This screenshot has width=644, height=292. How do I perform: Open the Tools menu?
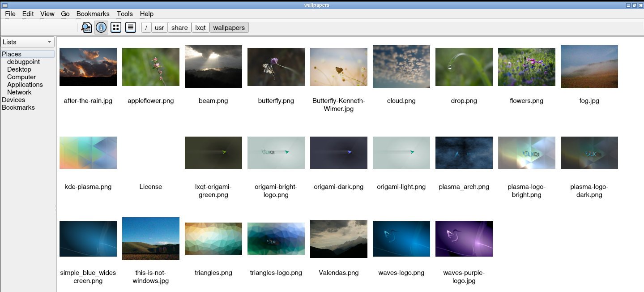tap(124, 14)
